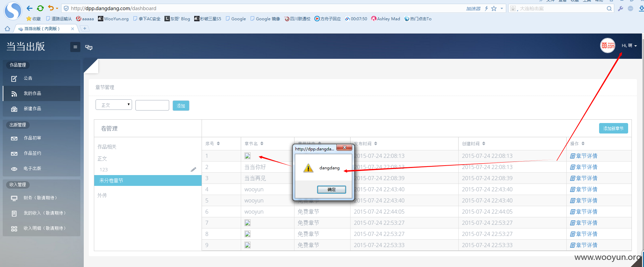Reload the page with the green refresh icon
644x267 pixels.
[x=40, y=8]
